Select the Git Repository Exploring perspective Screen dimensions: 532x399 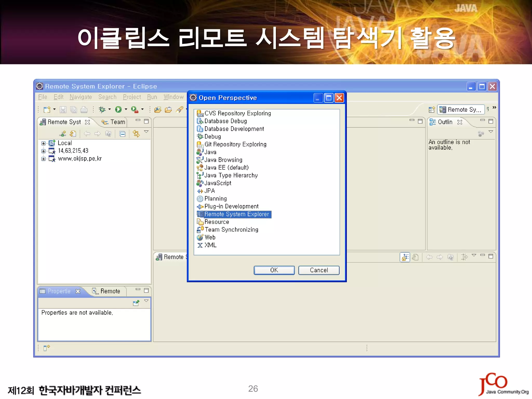click(235, 144)
